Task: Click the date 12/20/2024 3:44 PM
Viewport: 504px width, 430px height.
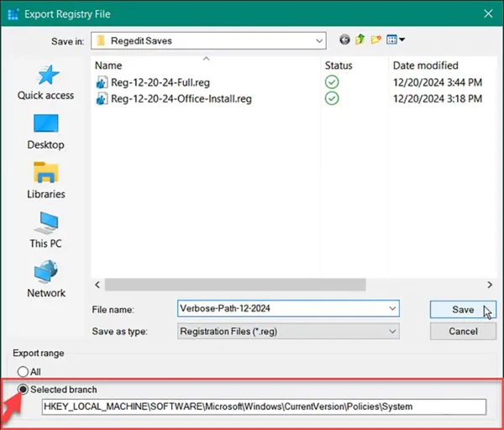Action: pos(438,82)
